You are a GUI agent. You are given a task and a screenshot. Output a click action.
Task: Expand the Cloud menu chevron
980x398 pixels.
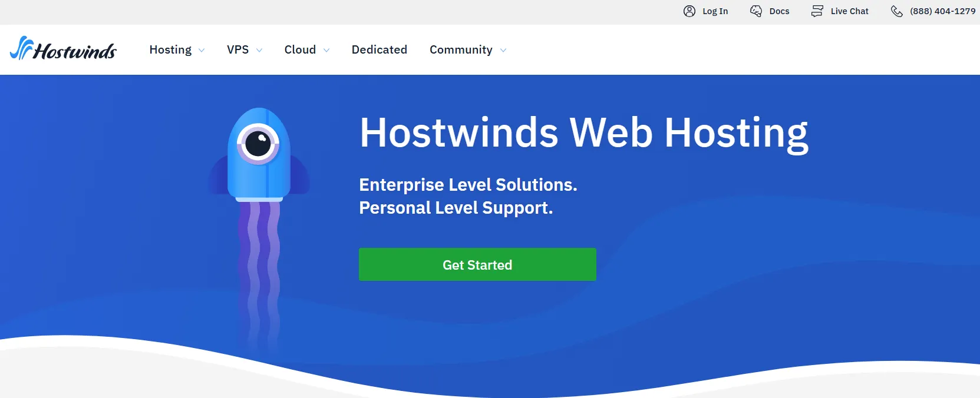pyautogui.click(x=326, y=51)
